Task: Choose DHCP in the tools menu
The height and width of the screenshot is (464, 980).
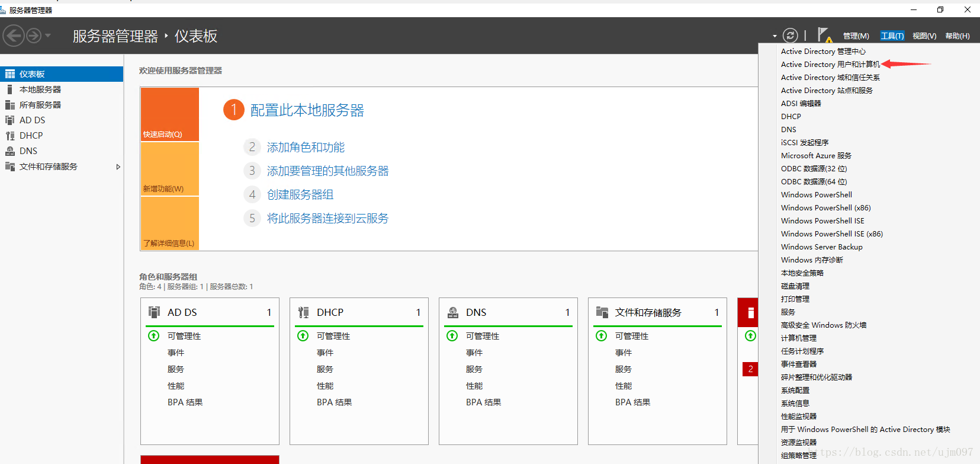Action: coord(791,117)
